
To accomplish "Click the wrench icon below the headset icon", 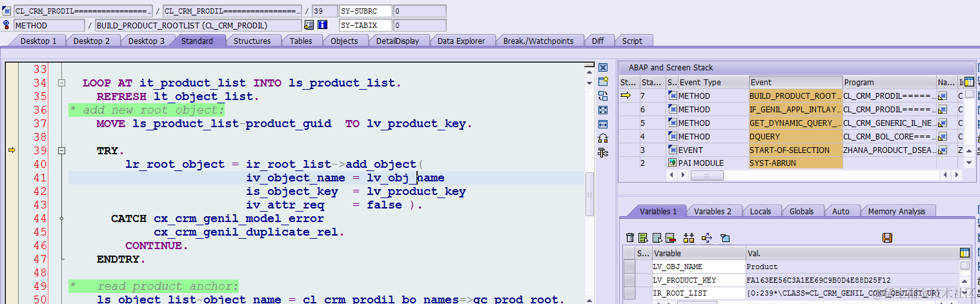I will (x=603, y=152).
